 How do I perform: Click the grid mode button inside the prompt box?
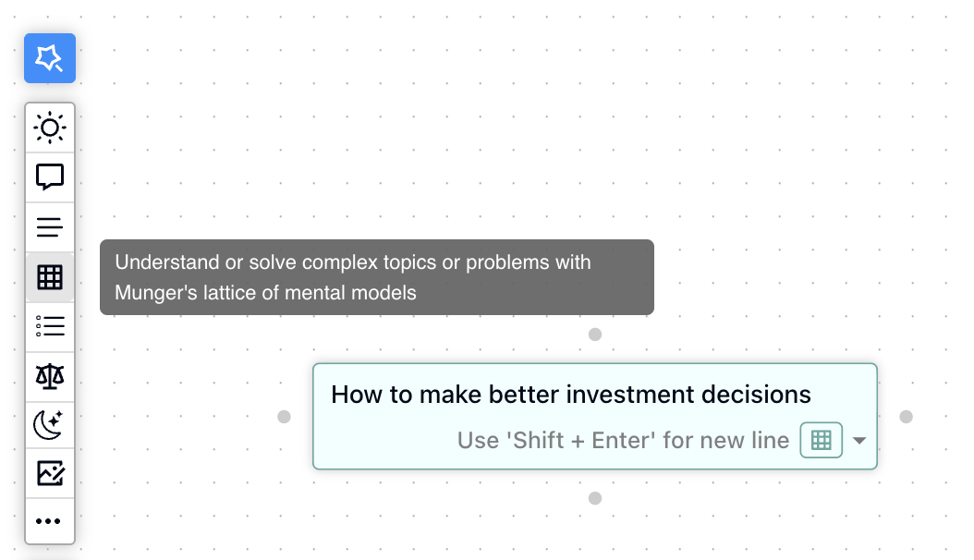coord(821,441)
